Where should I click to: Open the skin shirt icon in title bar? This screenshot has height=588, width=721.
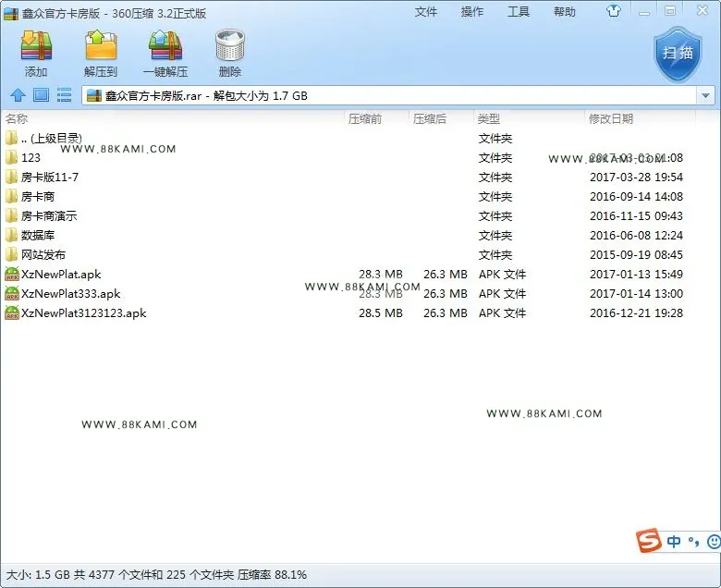coord(613,11)
